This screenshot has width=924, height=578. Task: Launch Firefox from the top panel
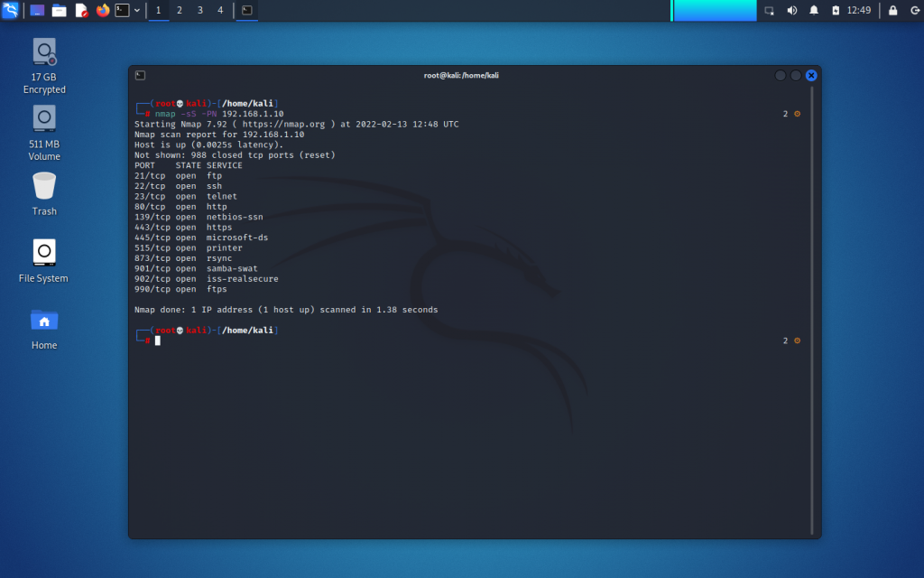click(x=102, y=10)
